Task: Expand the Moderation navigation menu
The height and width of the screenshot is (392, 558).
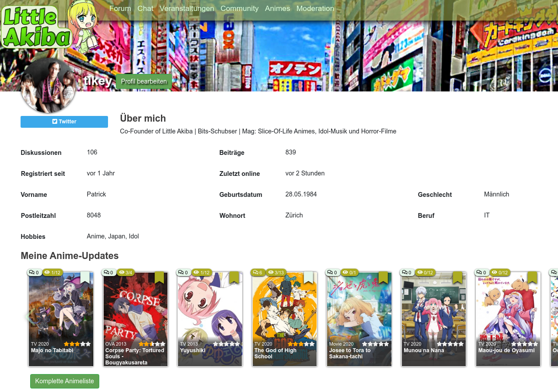Action: (315, 8)
